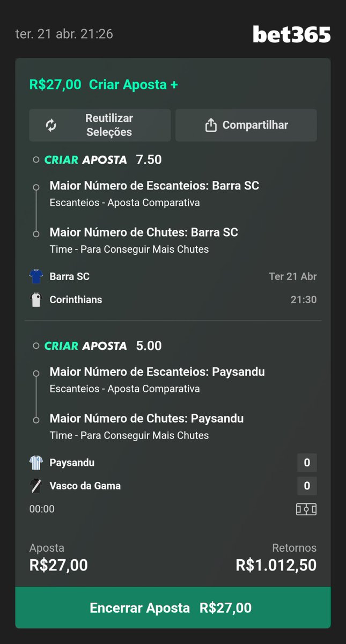The width and height of the screenshot is (346, 644).
Task: Click the bet365 logo
Action: point(292,34)
